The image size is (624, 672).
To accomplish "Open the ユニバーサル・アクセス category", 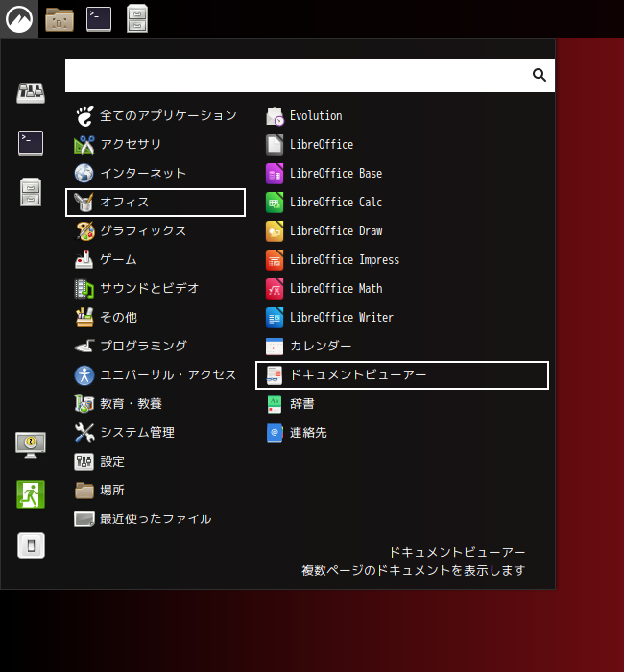I will tap(156, 375).
